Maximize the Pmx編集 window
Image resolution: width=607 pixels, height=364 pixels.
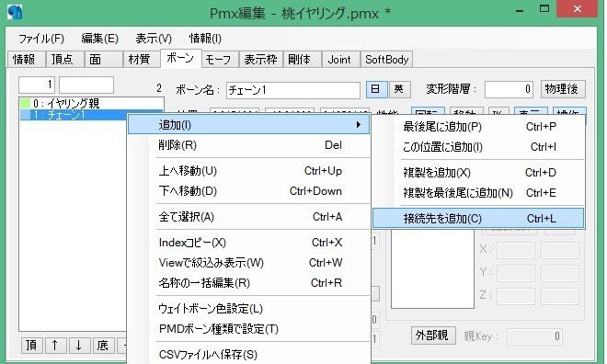click(x=544, y=9)
